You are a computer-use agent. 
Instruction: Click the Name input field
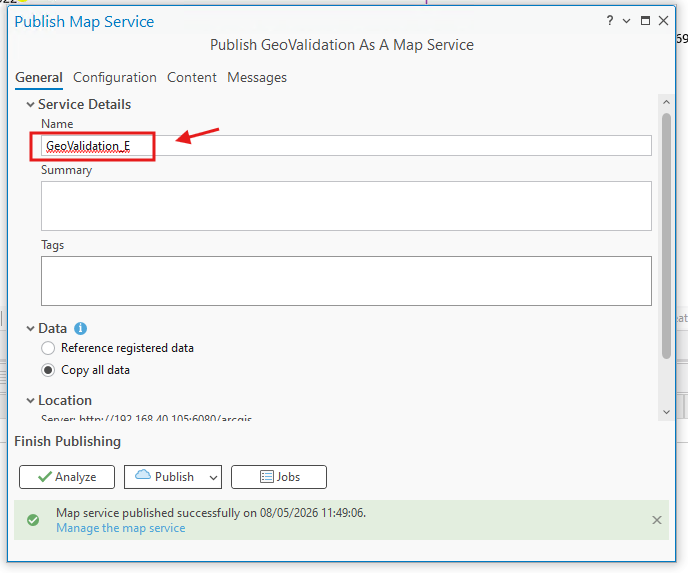pos(346,145)
